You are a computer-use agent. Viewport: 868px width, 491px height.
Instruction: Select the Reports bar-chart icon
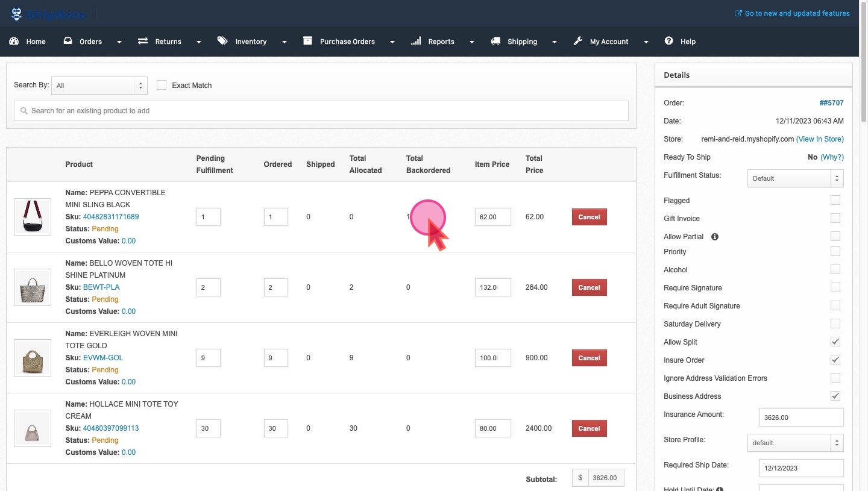[416, 41]
